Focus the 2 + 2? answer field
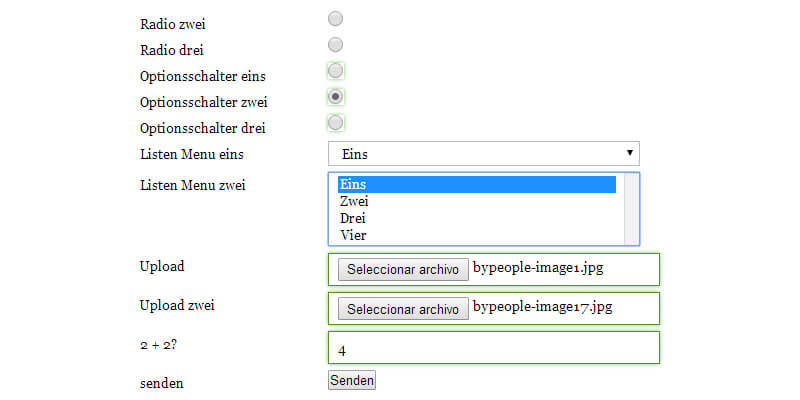Image resolution: width=800 pixels, height=400 pixels. pyautogui.click(x=493, y=348)
